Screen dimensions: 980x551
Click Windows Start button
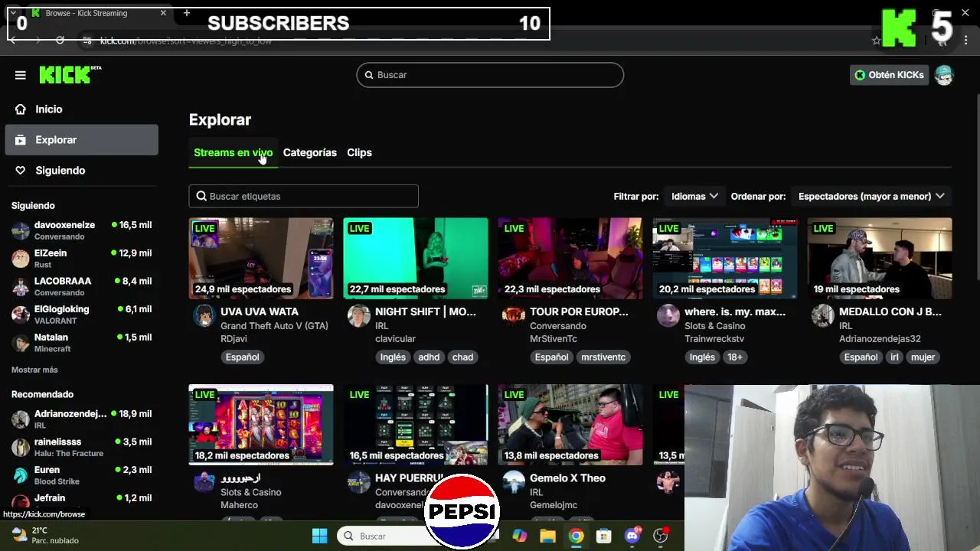pos(320,536)
